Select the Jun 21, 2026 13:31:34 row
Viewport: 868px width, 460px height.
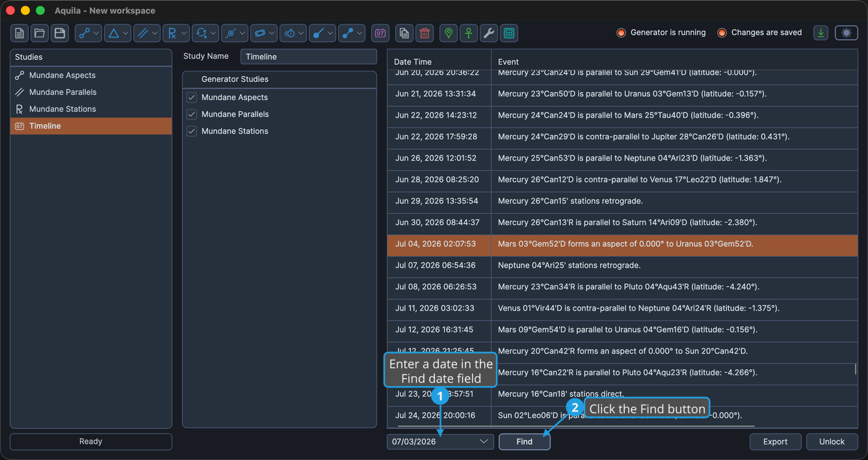tap(622, 94)
